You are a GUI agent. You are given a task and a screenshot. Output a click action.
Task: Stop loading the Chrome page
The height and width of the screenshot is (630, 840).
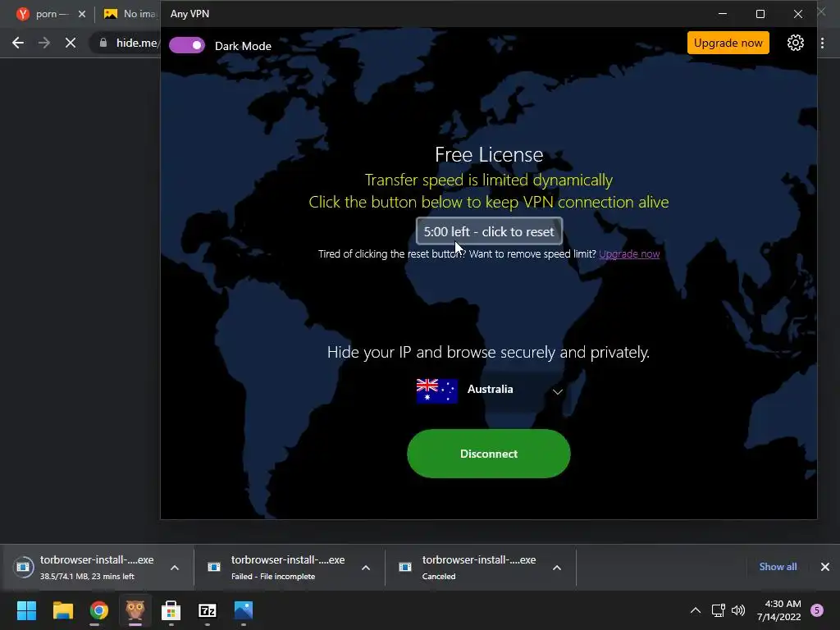pos(71,43)
